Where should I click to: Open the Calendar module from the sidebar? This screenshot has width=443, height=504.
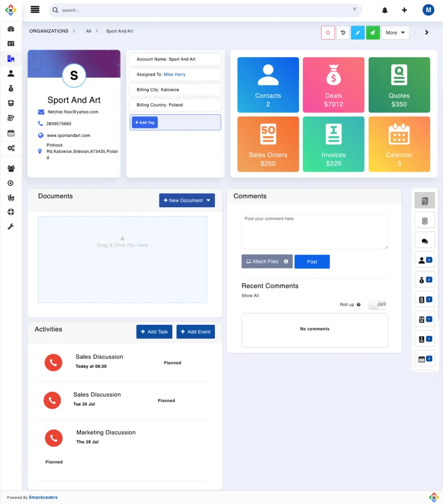coord(11,133)
